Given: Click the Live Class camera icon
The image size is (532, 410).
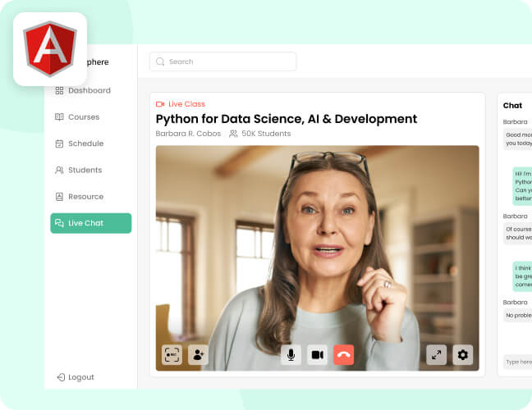Looking at the screenshot, I should pyautogui.click(x=160, y=104).
